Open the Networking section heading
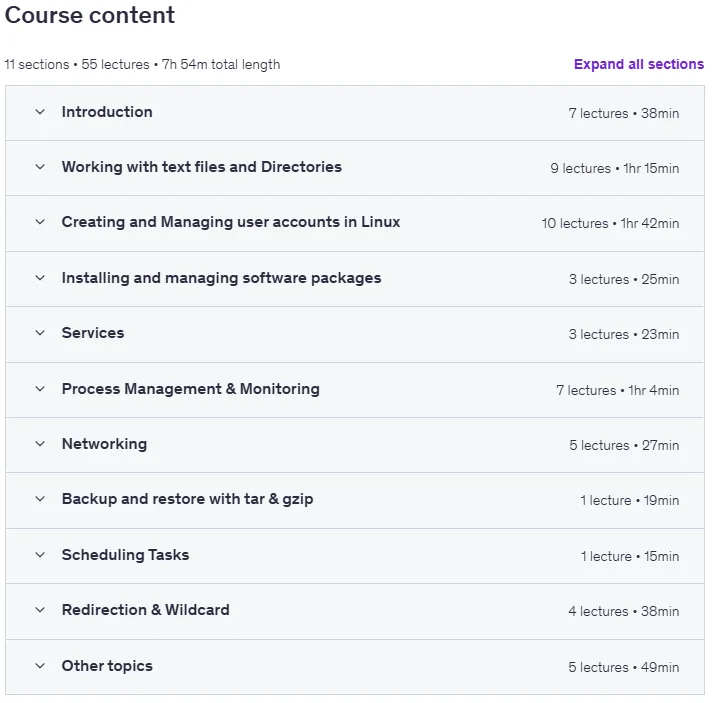Screen dimensions: 712x703 104,444
